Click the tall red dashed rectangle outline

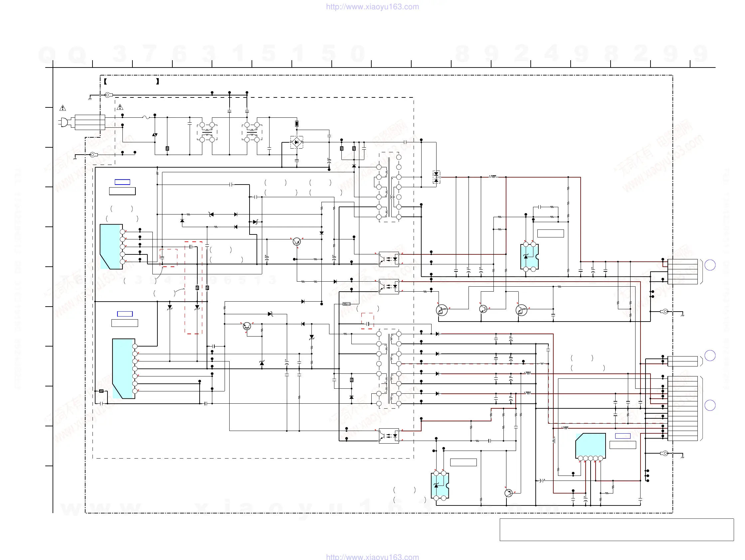pyautogui.click(x=193, y=288)
